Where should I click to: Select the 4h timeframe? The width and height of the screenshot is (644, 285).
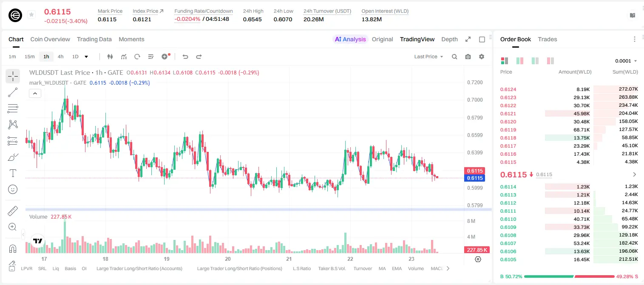[60, 57]
